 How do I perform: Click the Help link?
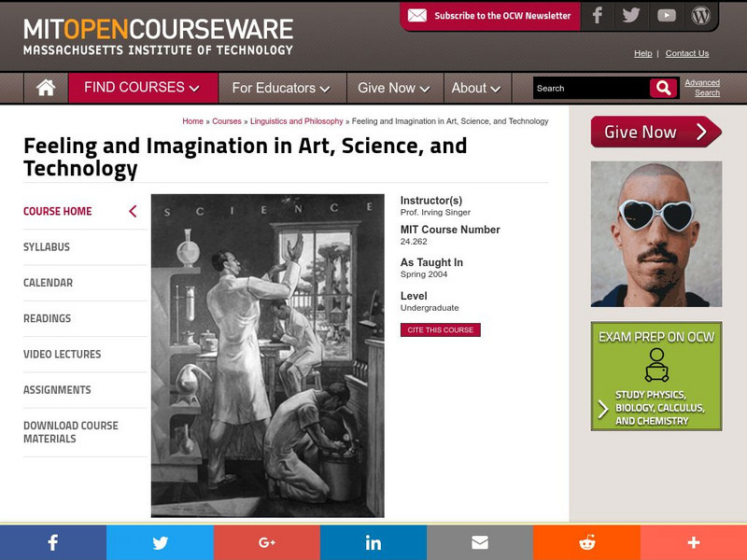[642, 53]
